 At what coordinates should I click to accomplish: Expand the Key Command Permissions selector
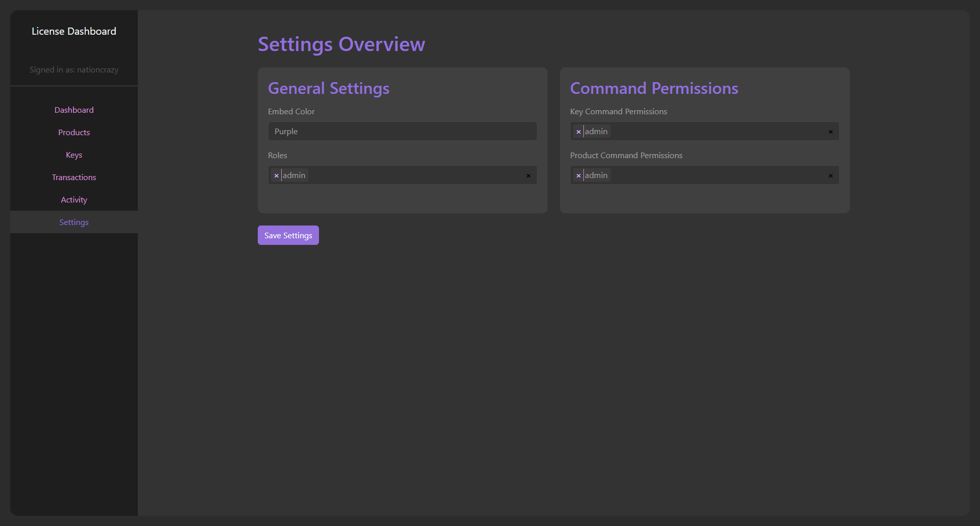click(715, 132)
